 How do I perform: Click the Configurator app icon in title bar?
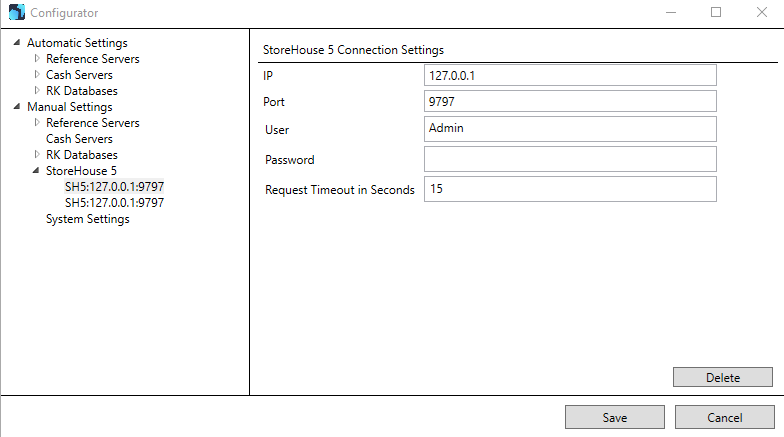tap(16, 12)
